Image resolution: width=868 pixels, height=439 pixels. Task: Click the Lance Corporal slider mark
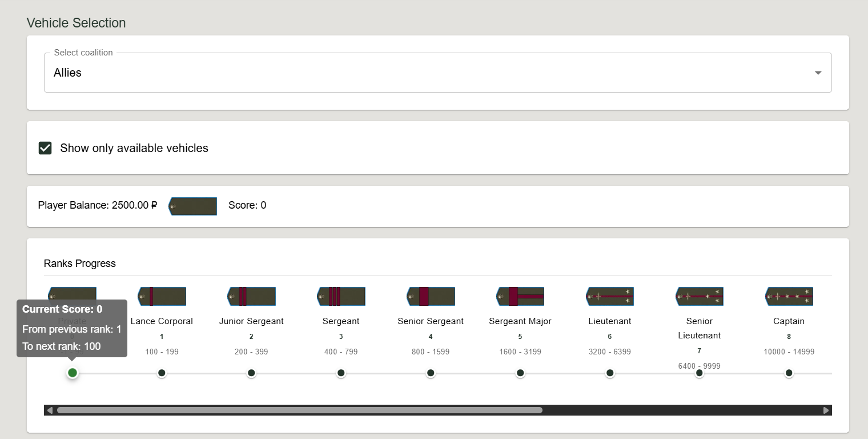(x=162, y=373)
